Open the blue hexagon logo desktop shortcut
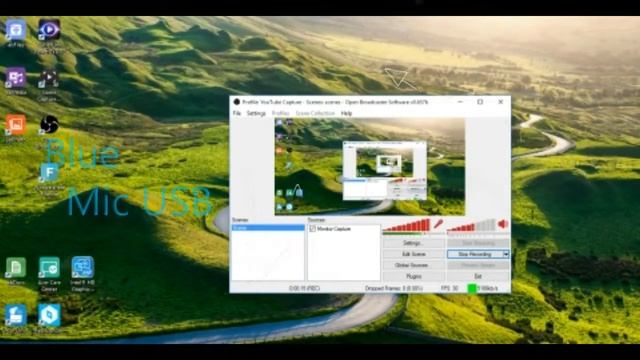The width and height of the screenshot is (640, 360). pos(49,315)
